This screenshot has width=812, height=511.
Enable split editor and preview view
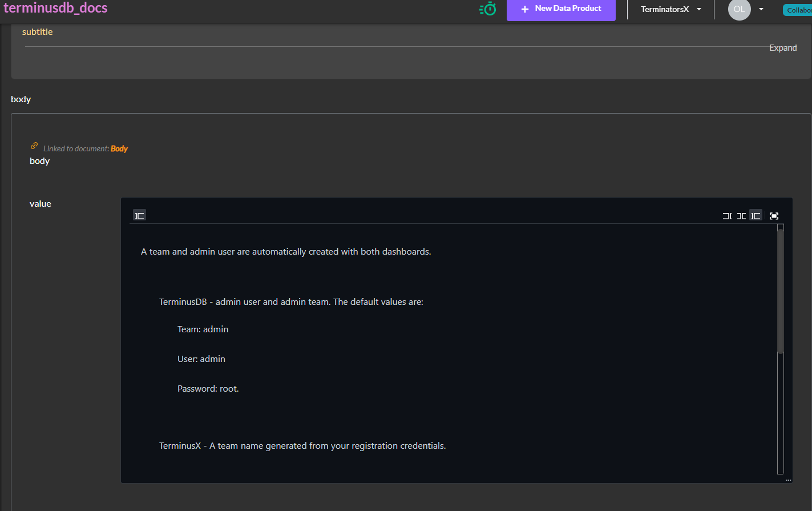(x=741, y=215)
